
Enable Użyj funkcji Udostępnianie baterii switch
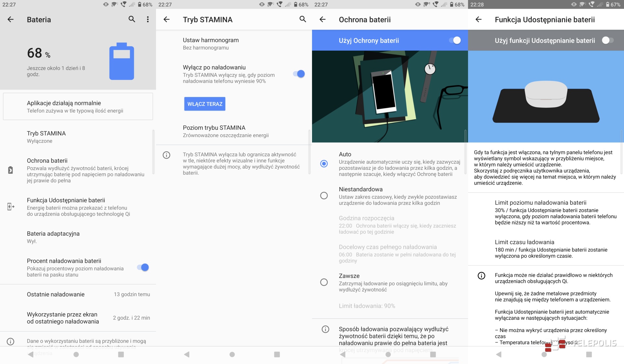(607, 40)
